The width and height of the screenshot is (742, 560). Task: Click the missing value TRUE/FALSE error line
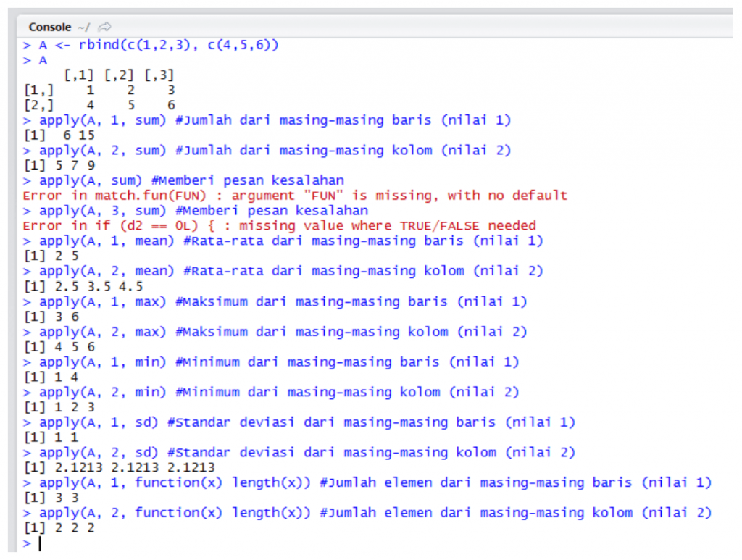279,225
